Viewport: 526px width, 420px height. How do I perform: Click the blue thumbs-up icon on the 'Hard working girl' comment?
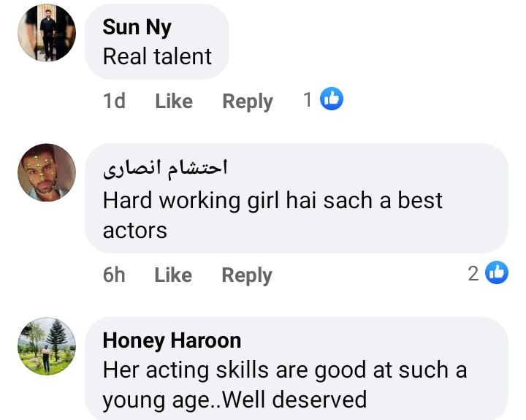click(x=497, y=273)
